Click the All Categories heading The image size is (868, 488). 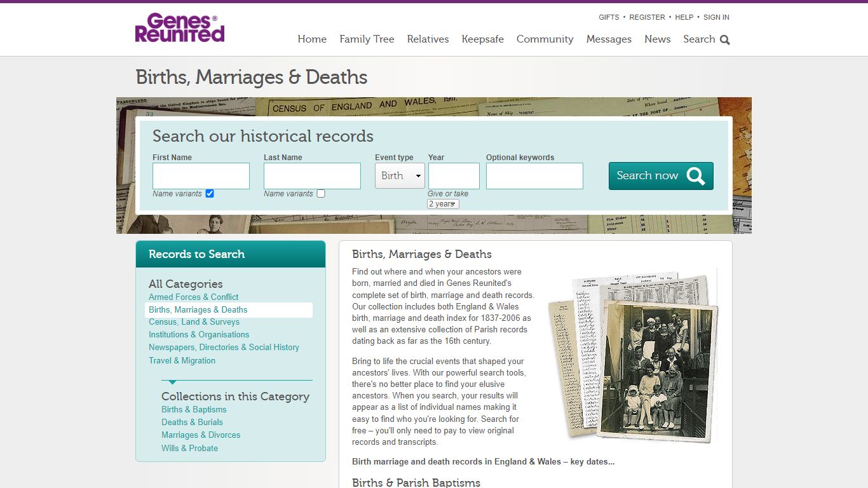tap(186, 284)
